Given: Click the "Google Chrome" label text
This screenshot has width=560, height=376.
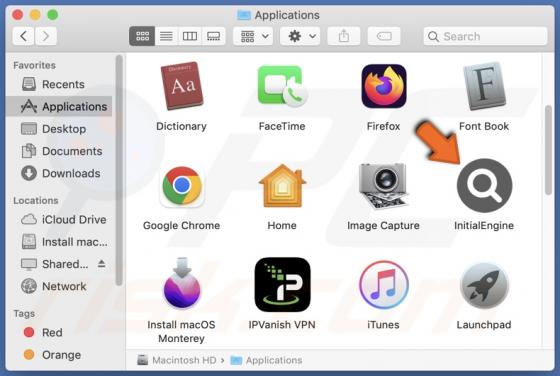Looking at the screenshot, I should point(181,226).
